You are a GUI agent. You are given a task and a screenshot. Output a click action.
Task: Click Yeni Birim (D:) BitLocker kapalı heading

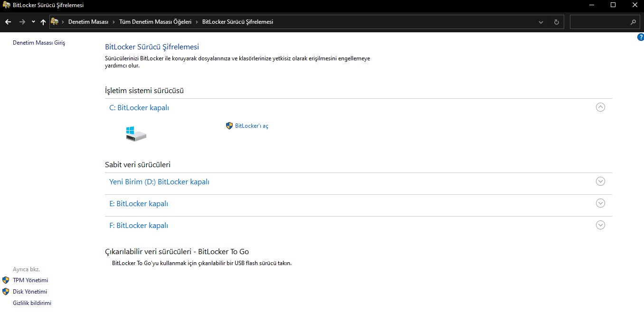point(159,182)
